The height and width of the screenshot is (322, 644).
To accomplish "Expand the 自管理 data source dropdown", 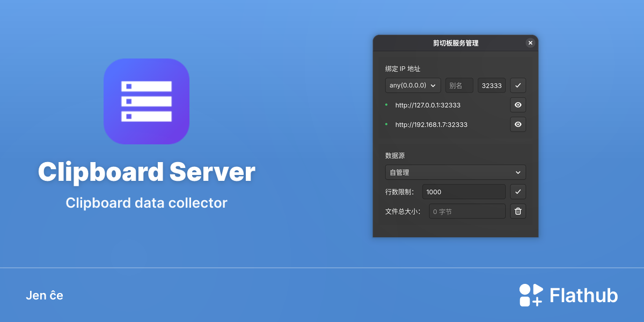I will point(456,172).
